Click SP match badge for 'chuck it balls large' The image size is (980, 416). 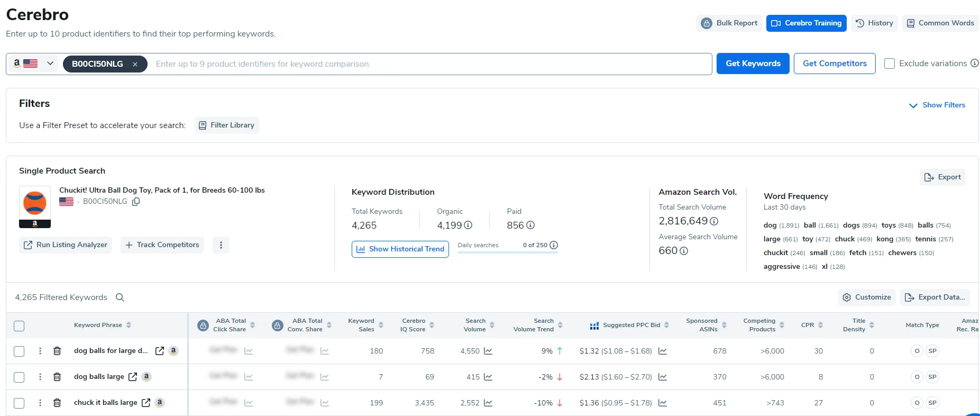click(x=932, y=403)
